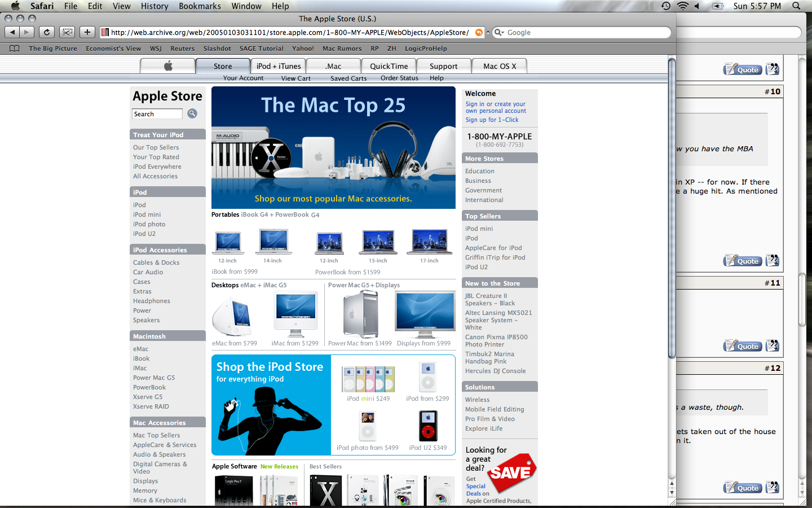Click the Slashdot bookmark
812x508 pixels.
[x=217, y=49]
